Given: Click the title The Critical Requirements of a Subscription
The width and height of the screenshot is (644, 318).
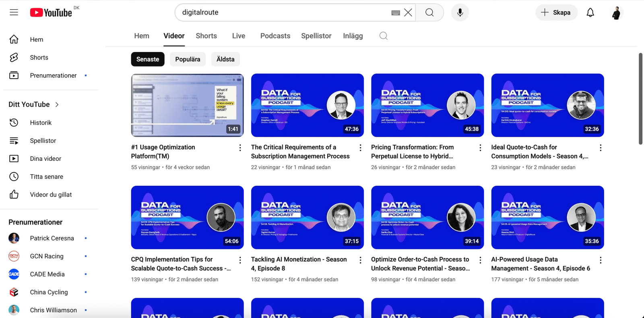Looking at the screenshot, I should [x=300, y=152].
